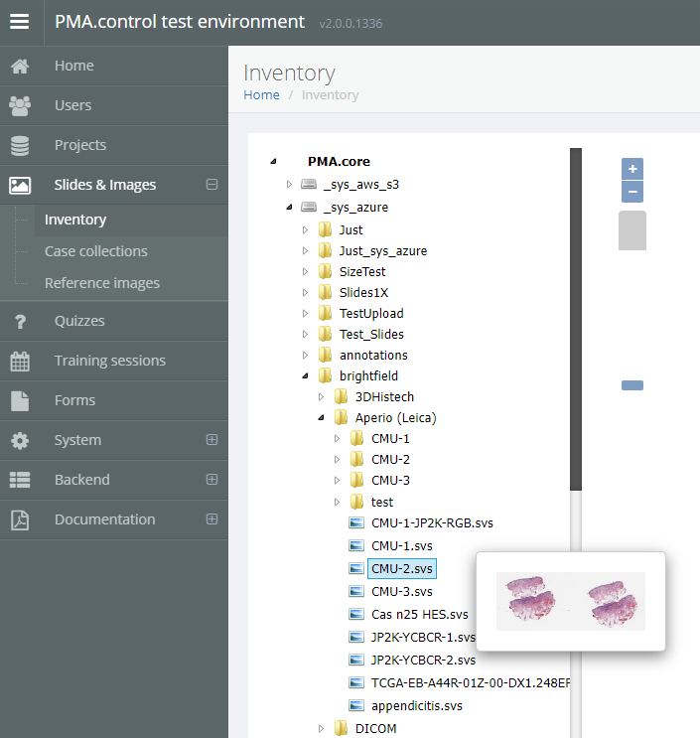Click the hamburger menu icon
Image resolution: width=700 pixels, height=738 pixels.
[x=20, y=22]
